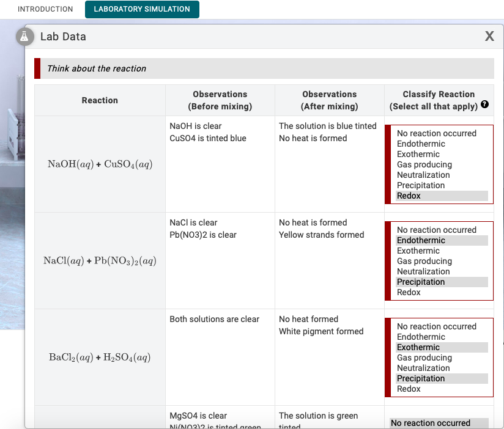This screenshot has height=429, width=504.
Task: Select Endothermic for BaCl2 + H2SO4
Action: pos(442,337)
